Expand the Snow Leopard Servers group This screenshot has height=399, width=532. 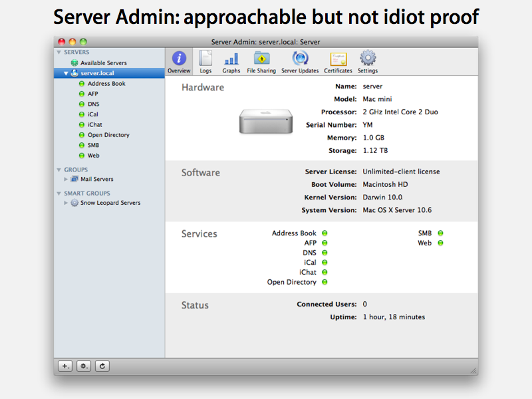[x=66, y=203]
